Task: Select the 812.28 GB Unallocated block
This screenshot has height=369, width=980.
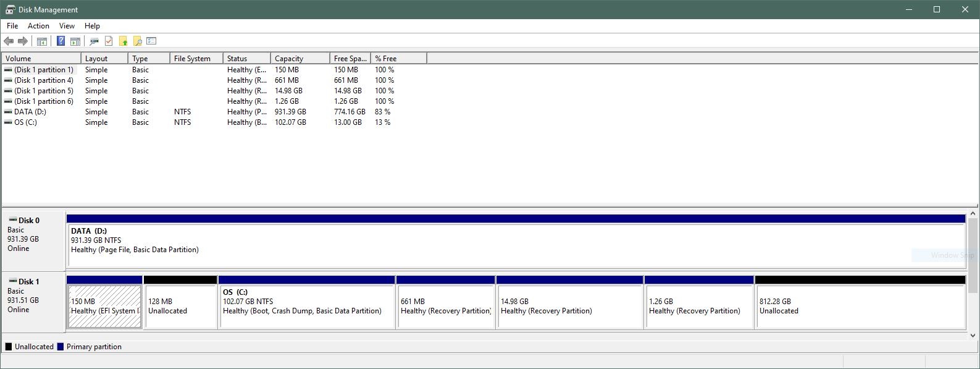Action: 860,302
